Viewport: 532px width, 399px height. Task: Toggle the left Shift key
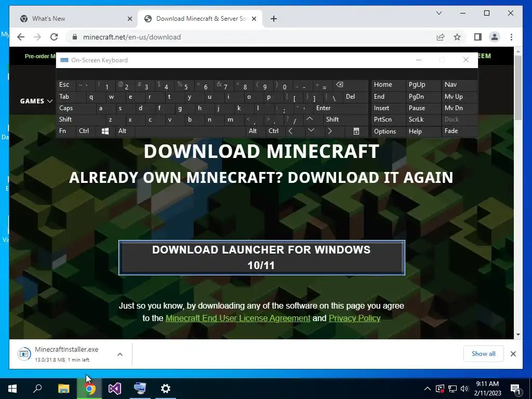click(81, 119)
